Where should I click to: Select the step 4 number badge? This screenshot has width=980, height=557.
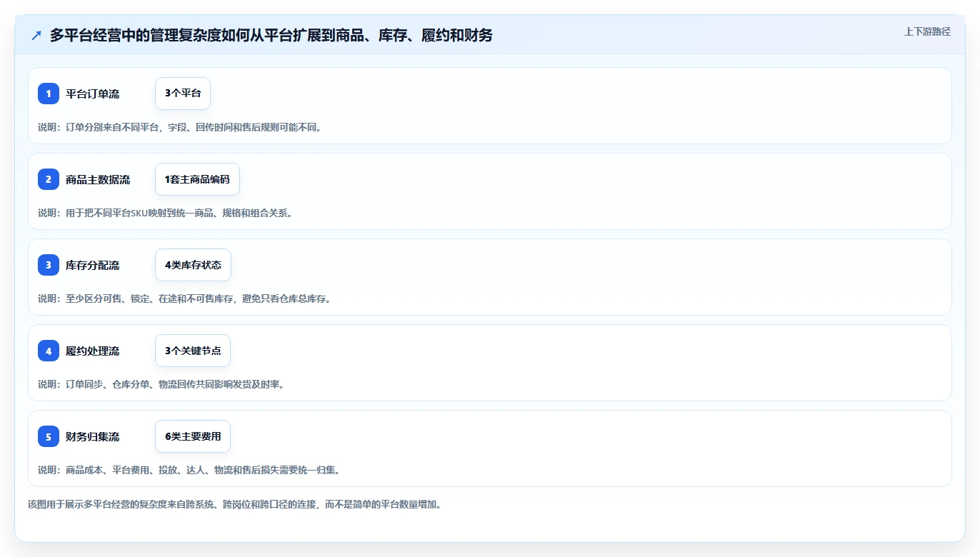point(49,351)
